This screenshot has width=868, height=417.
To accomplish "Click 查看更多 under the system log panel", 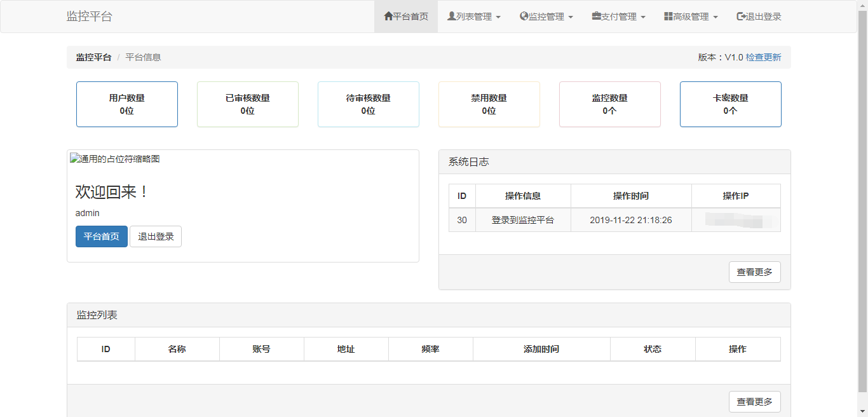I will click(754, 271).
